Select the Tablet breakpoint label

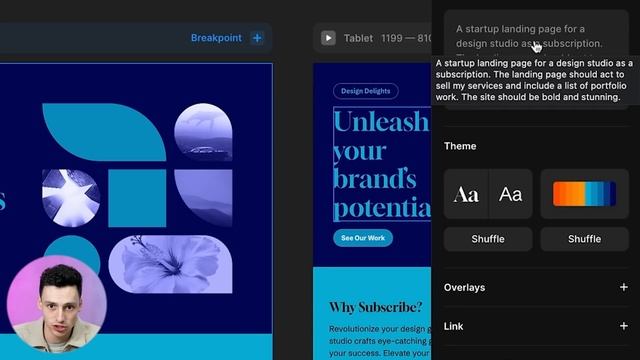click(x=358, y=38)
